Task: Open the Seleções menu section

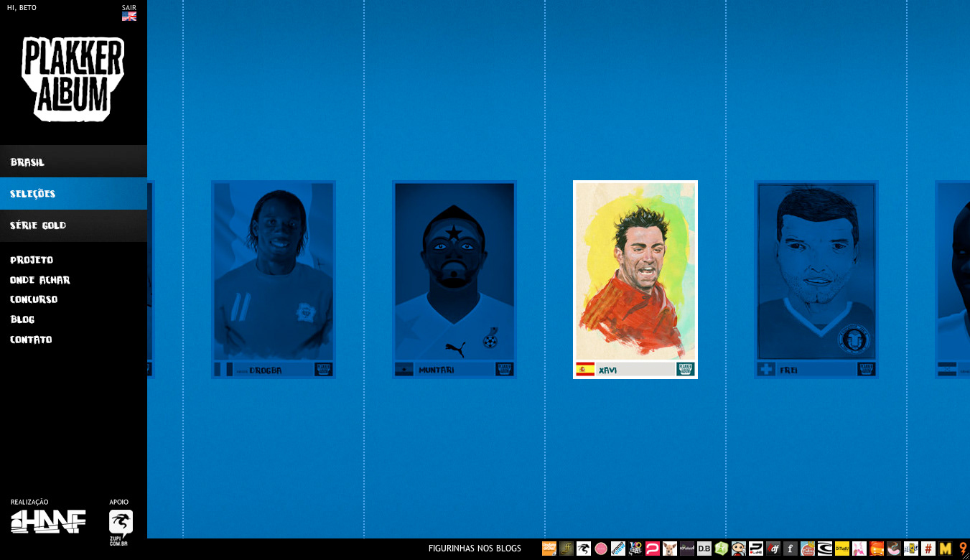Action: click(73, 194)
